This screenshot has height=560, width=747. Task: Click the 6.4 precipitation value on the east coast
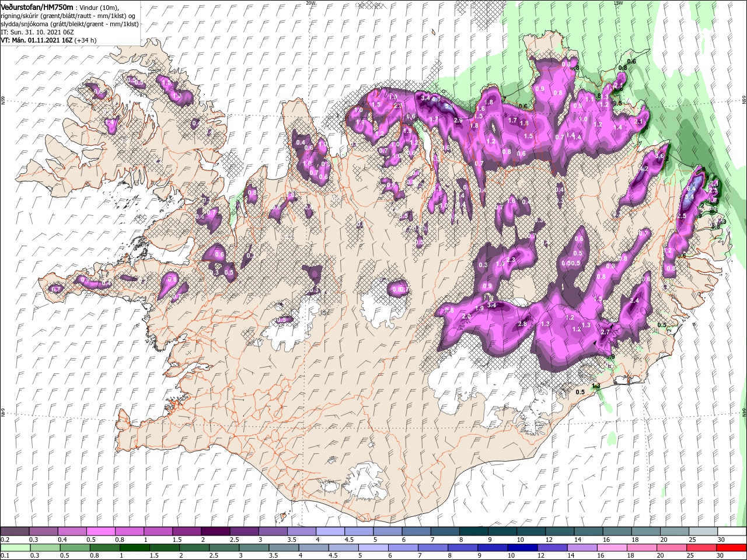pyautogui.click(x=692, y=189)
